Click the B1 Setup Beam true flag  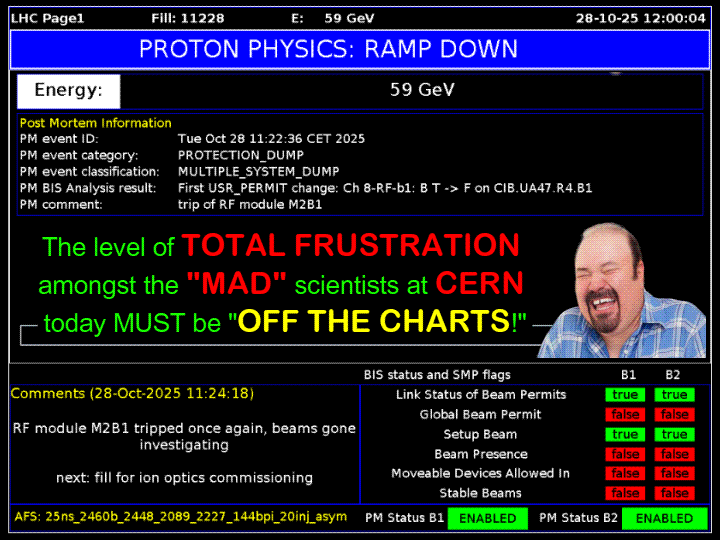(x=625, y=434)
